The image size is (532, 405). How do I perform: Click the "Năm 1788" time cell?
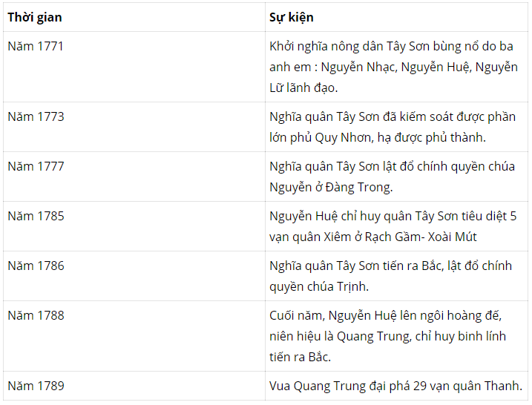(36, 315)
